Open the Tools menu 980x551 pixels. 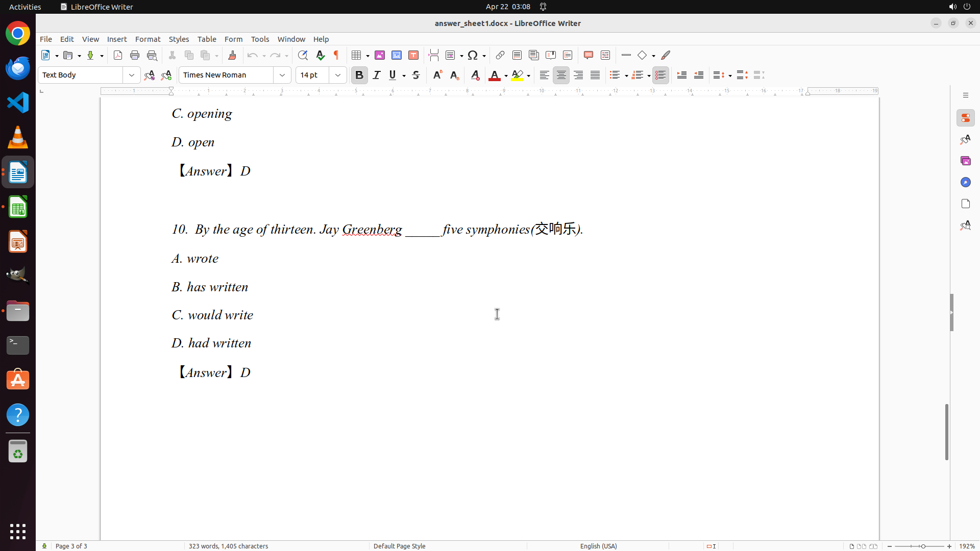point(260,39)
